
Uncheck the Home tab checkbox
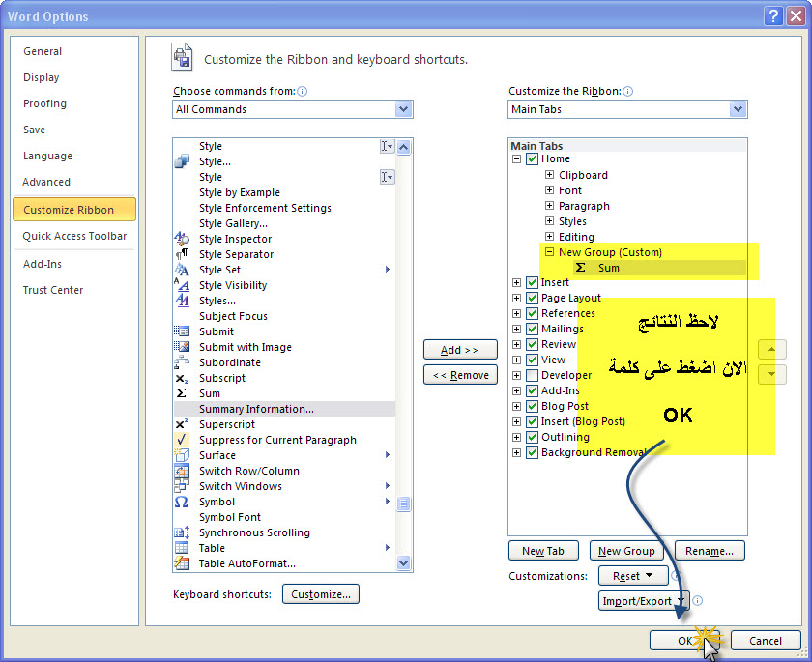pos(532,158)
